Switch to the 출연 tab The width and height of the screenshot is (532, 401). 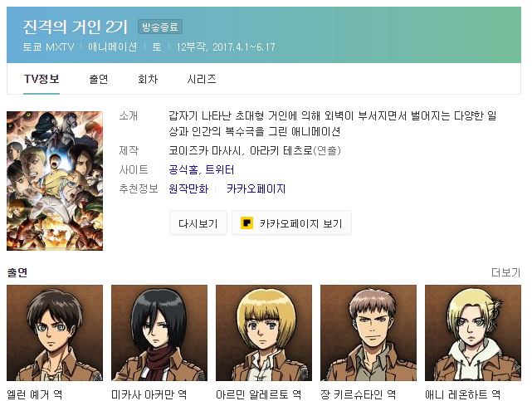point(99,80)
